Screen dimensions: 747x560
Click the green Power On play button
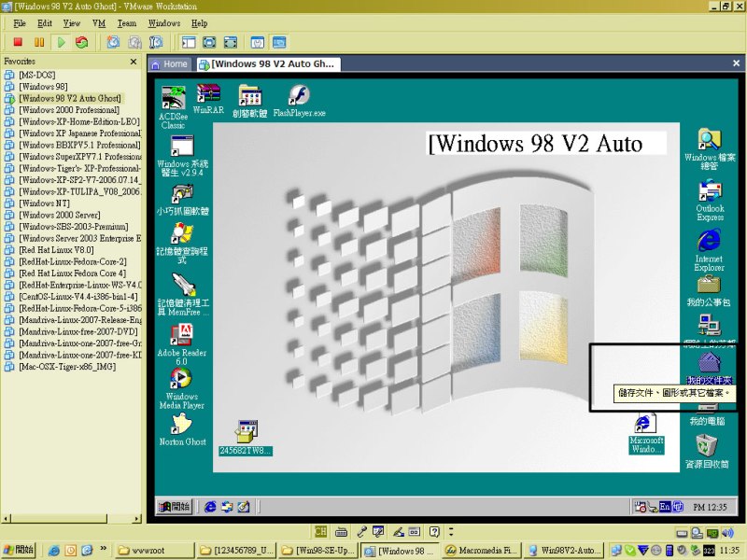click(x=61, y=42)
